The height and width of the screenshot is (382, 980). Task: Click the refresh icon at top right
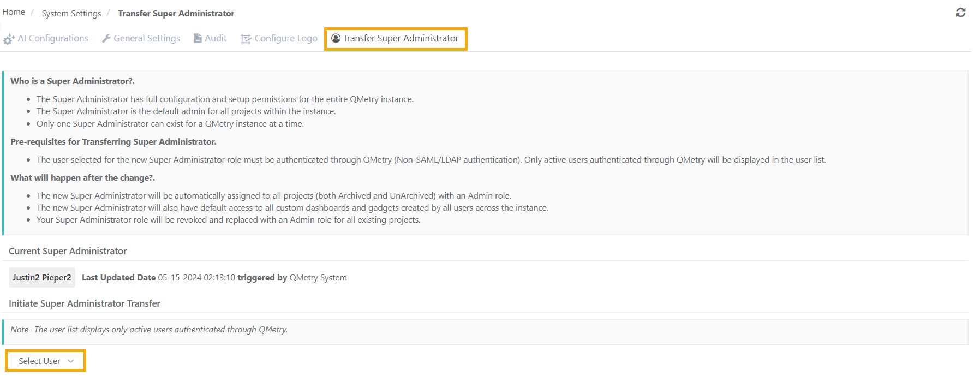pyautogui.click(x=960, y=13)
